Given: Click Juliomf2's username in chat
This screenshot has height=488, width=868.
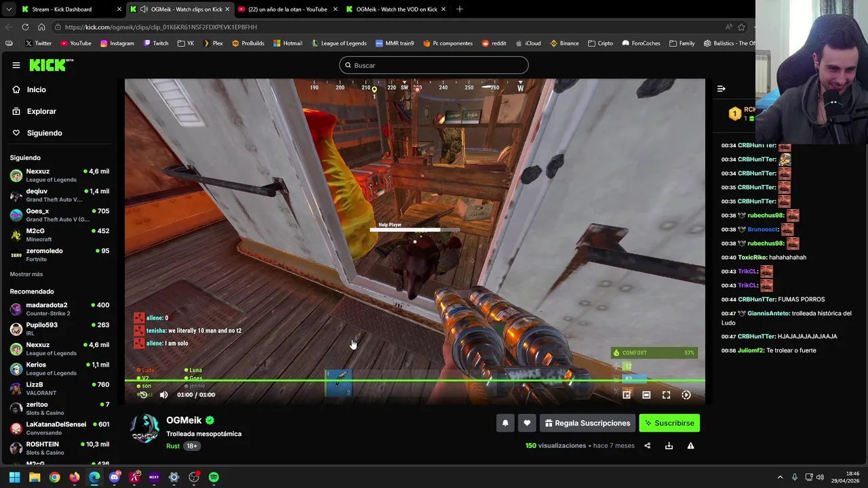Looking at the screenshot, I should [751, 350].
